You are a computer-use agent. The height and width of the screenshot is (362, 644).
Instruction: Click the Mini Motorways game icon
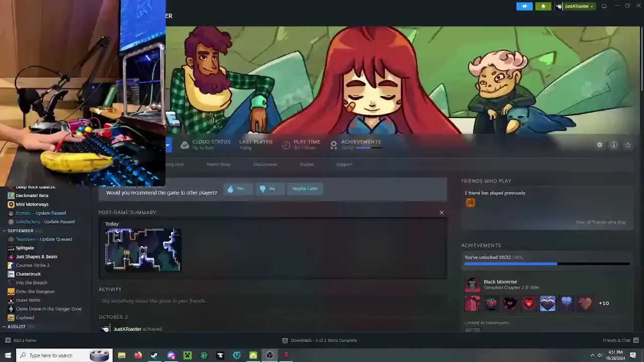tap(11, 205)
